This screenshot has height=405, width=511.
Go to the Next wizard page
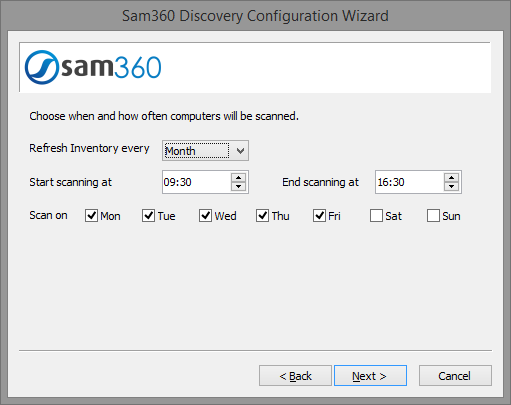coord(370,376)
